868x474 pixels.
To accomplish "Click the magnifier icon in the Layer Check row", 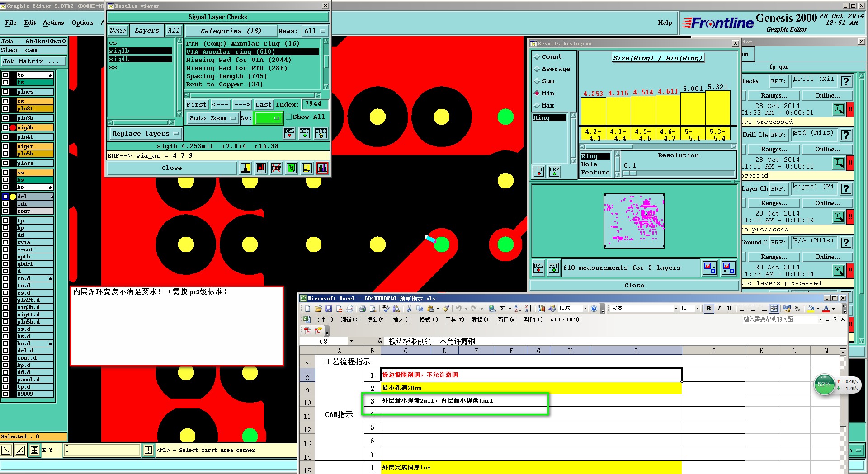I will [x=839, y=217].
